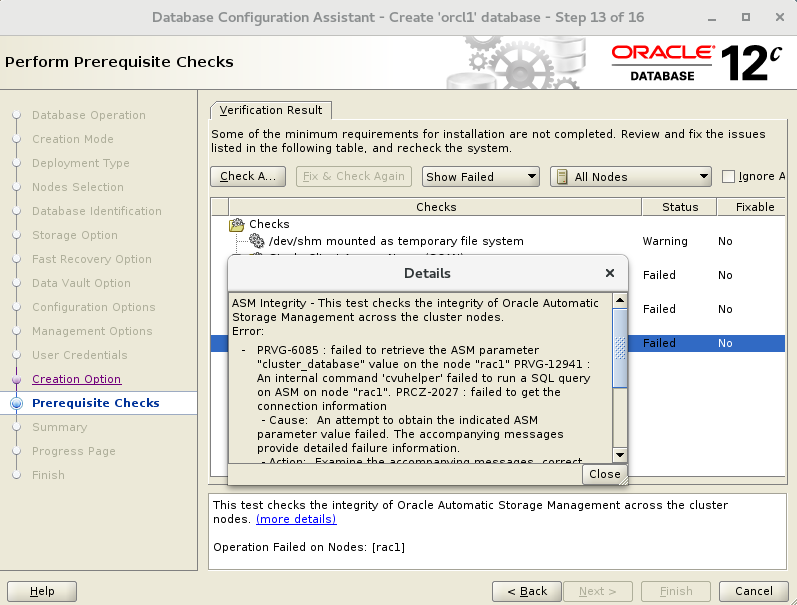Toggle the Ignore All checkbox
This screenshot has width=797, height=605.
pos(728,176)
